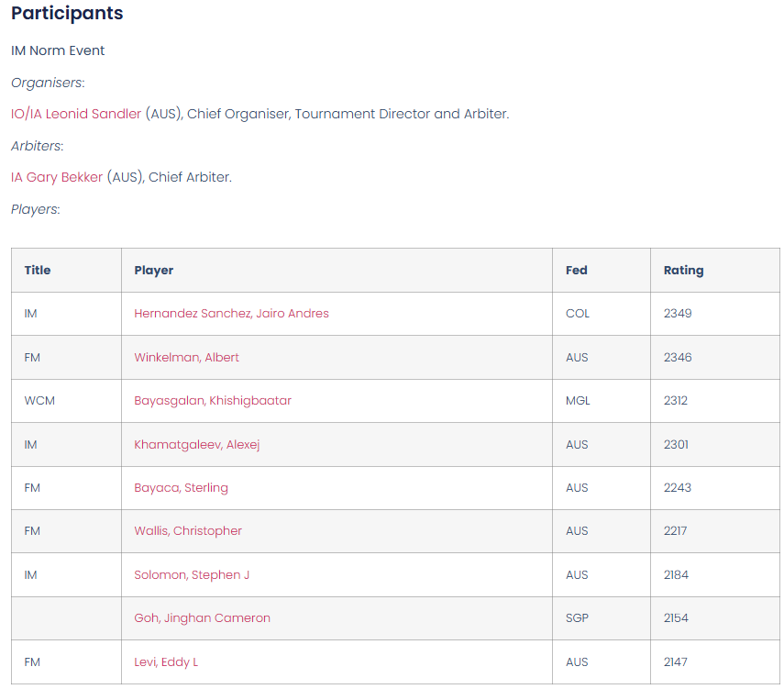
Task: Select the Bayaca, Sterling link
Action: pos(181,488)
